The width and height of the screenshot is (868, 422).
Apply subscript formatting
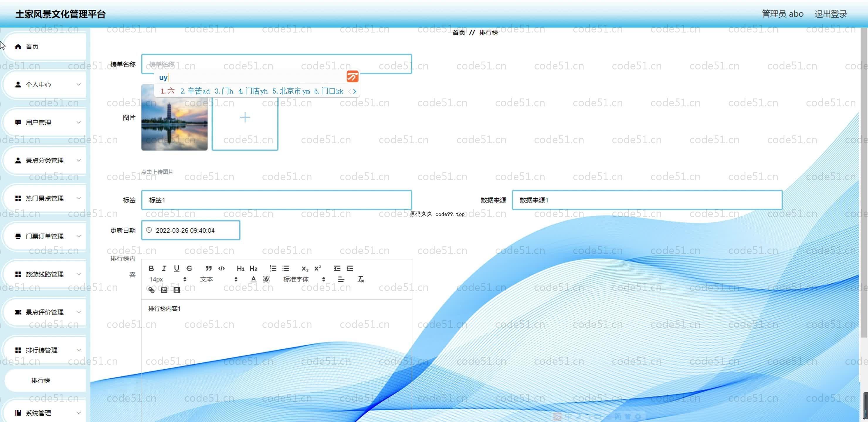click(305, 268)
